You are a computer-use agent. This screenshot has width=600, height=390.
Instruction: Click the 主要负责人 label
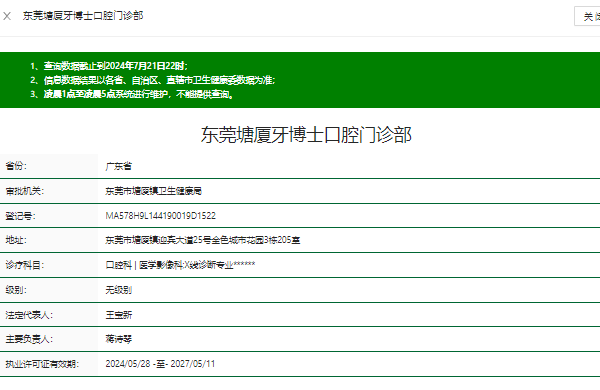tap(29, 339)
